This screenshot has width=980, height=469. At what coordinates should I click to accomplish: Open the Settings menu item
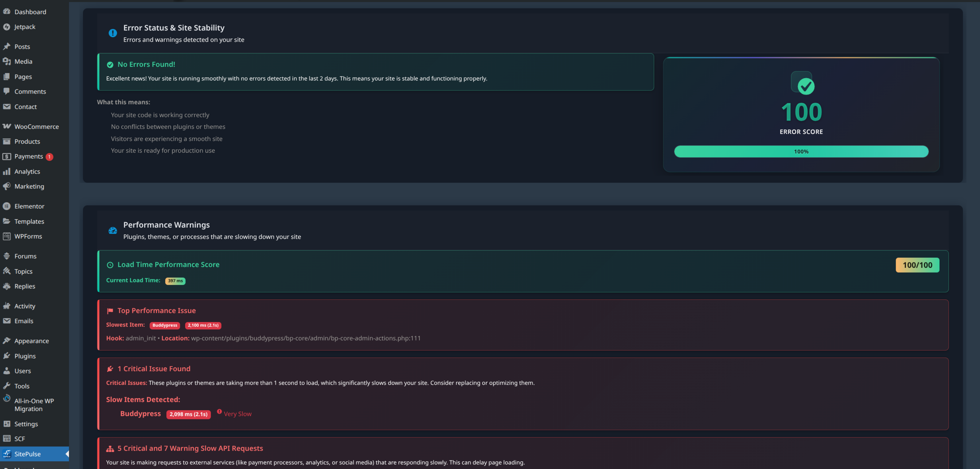pos(26,424)
